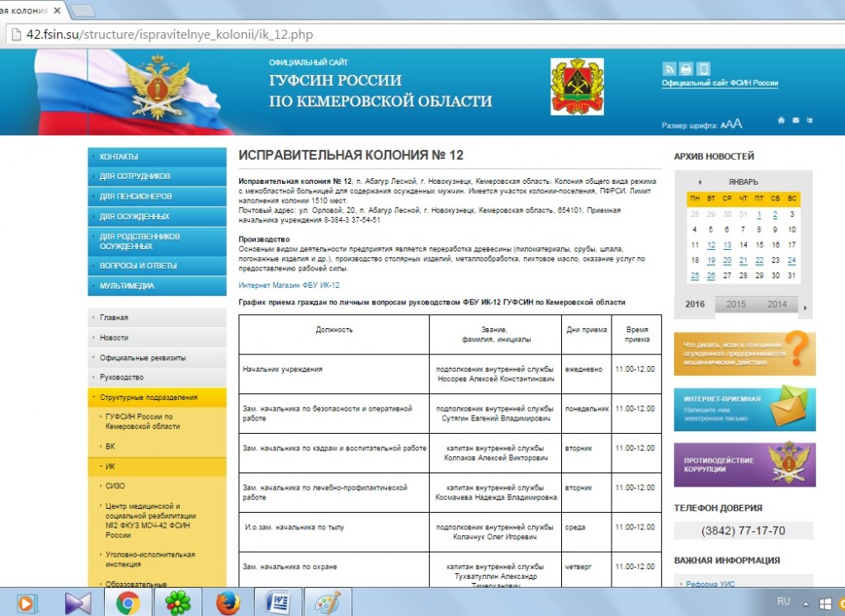Screen dimensions: 845x616
Task: Go to Главная in the sidebar
Action: click(157, 317)
